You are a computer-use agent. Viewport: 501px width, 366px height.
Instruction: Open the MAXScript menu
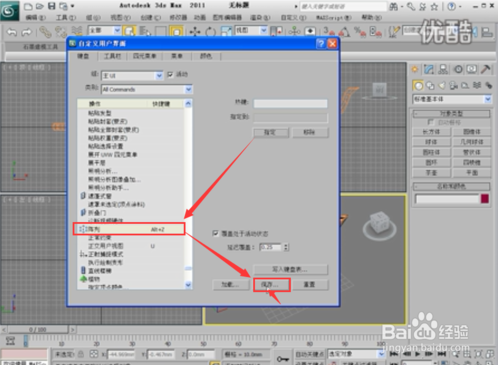click(333, 18)
